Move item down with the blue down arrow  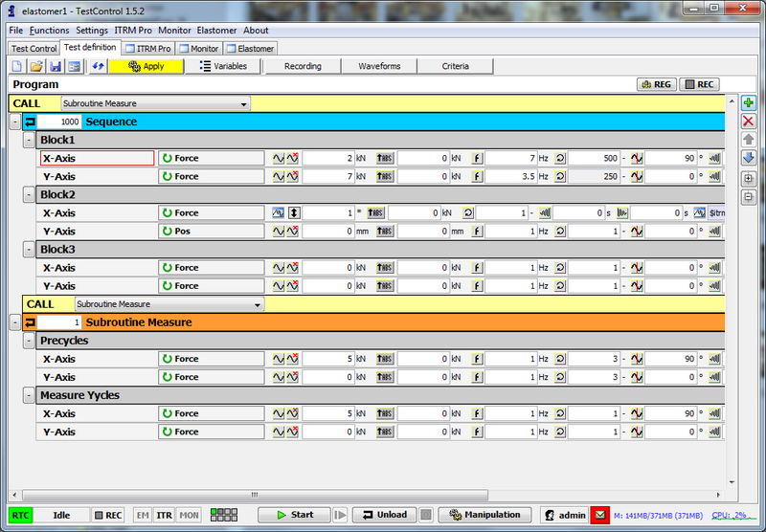[x=748, y=158]
